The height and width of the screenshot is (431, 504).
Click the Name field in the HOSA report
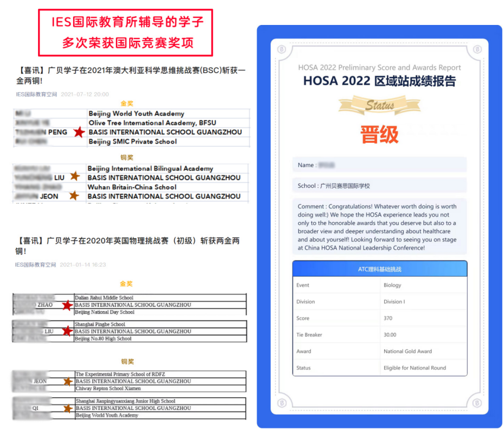pos(379,164)
